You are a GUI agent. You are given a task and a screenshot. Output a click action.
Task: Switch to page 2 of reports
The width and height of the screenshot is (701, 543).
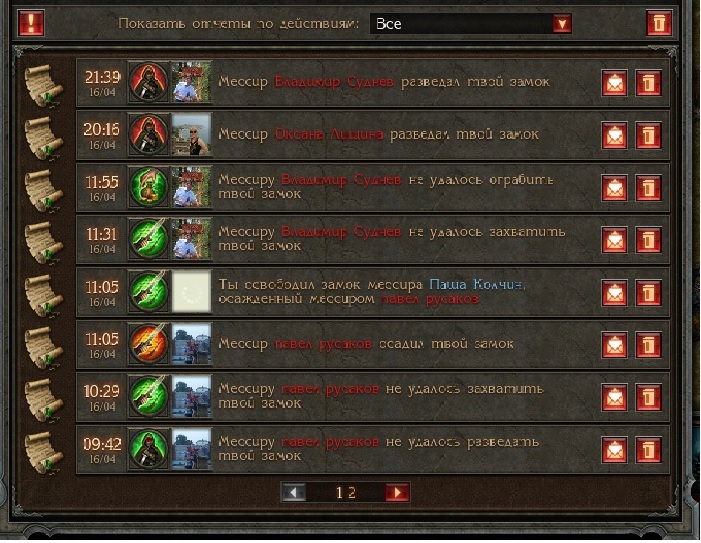352,492
